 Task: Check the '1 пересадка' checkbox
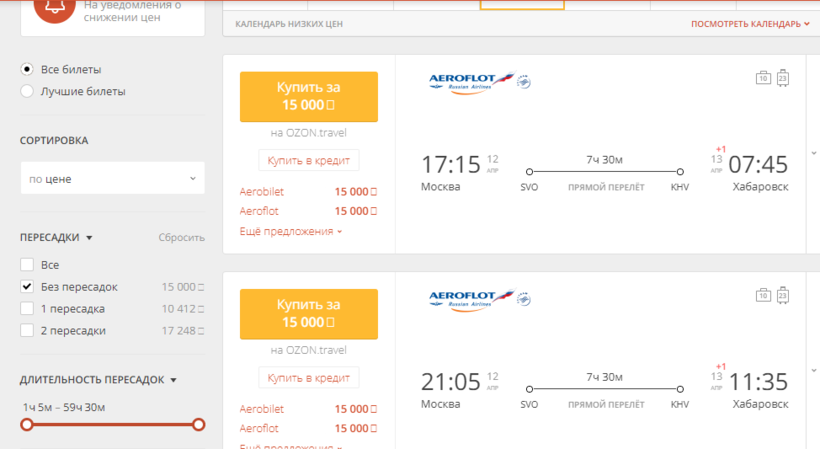[x=27, y=309]
